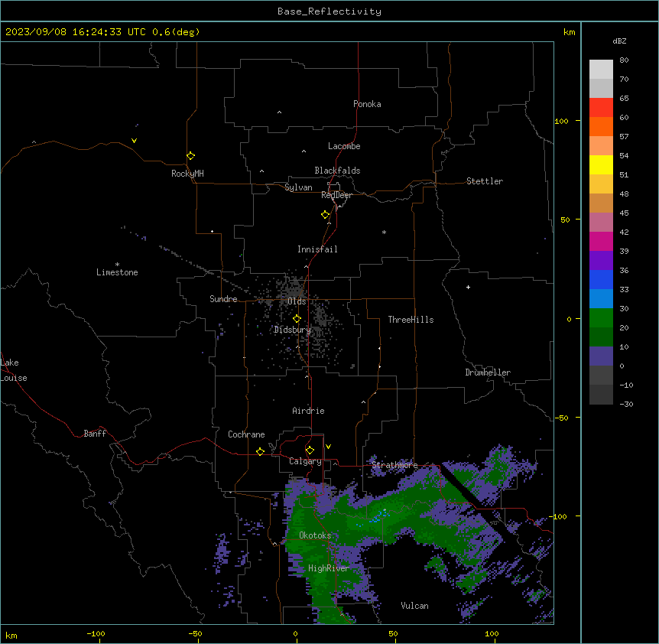This screenshot has height=644, width=659.
Task: Click the yellow diamond marker near RockyMH
Action: (190, 155)
